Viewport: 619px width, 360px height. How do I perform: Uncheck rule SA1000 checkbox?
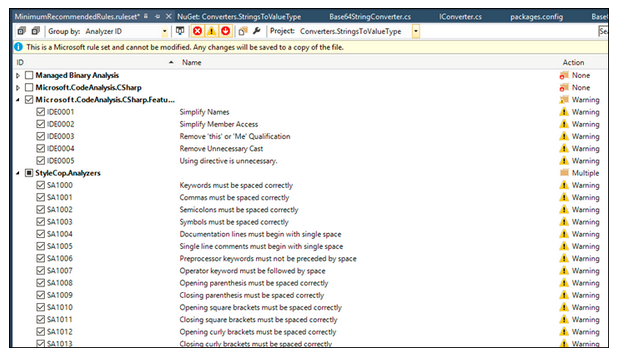pyautogui.click(x=40, y=185)
